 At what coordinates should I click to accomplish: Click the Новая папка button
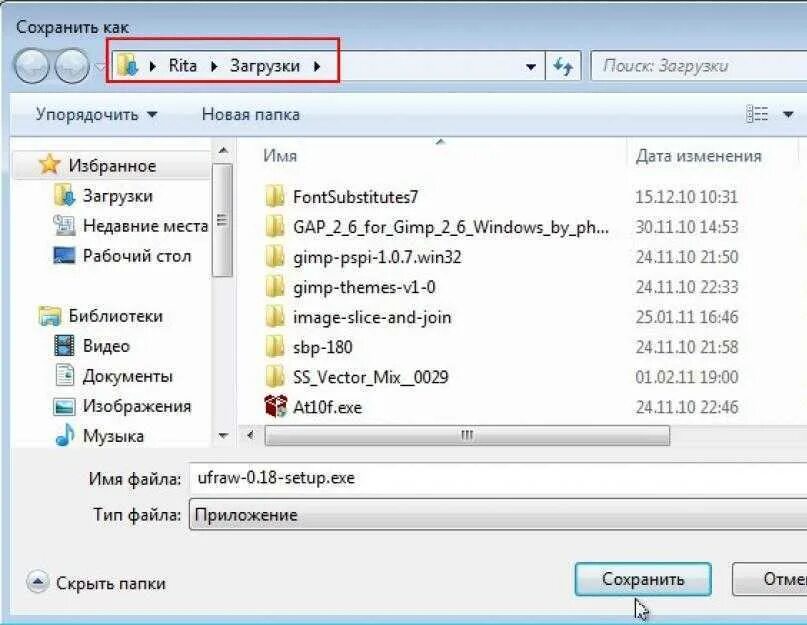(251, 114)
